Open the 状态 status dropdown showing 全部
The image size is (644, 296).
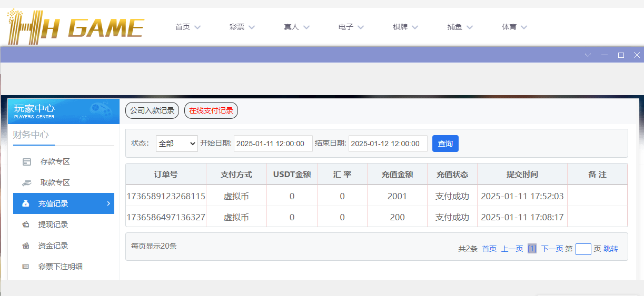tap(177, 144)
